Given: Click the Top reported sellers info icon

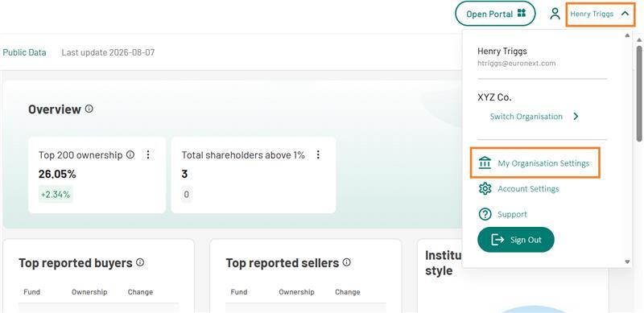Looking at the screenshot, I should pyautogui.click(x=347, y=262).
